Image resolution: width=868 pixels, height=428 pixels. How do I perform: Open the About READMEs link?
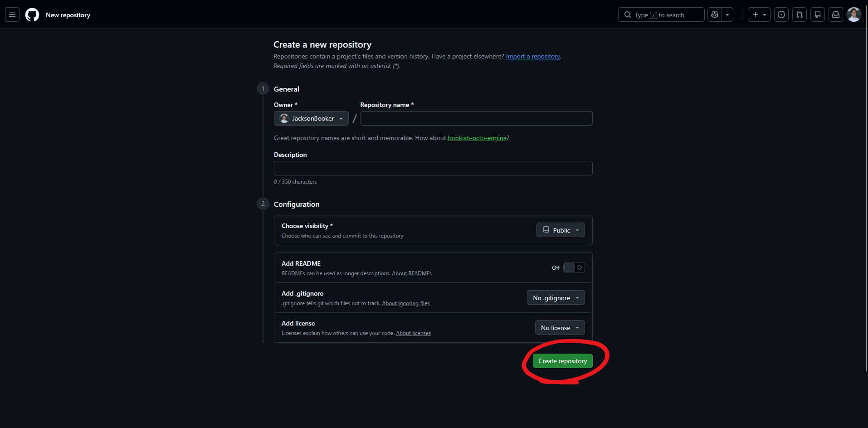pyautogui.click(x=412, y=273)
